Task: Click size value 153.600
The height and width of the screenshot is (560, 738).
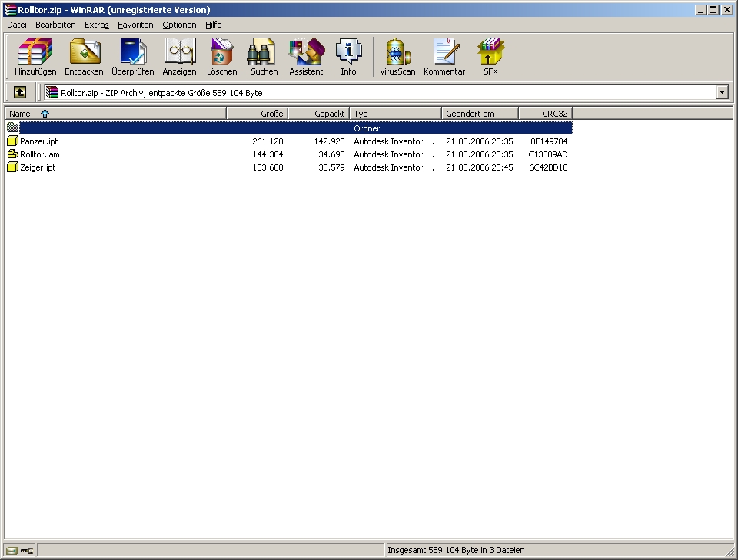Action: (x=268, y=167)
